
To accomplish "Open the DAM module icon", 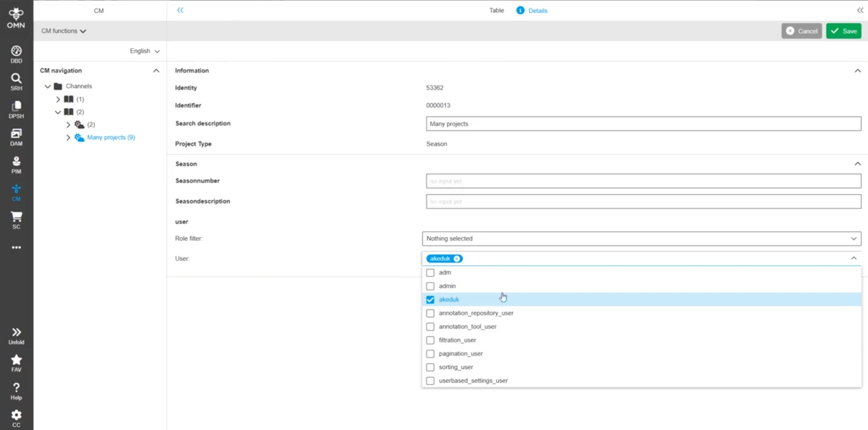I will (16, 137).
